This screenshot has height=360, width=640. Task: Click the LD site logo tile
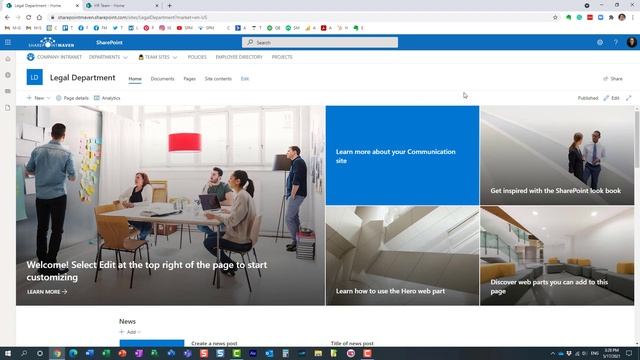point(35,77)
